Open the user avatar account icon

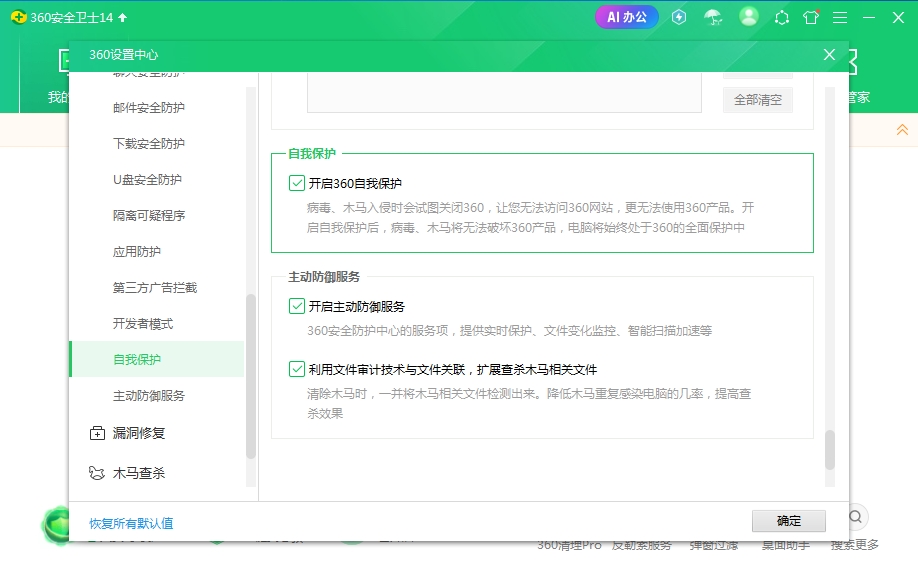point(748,16)
